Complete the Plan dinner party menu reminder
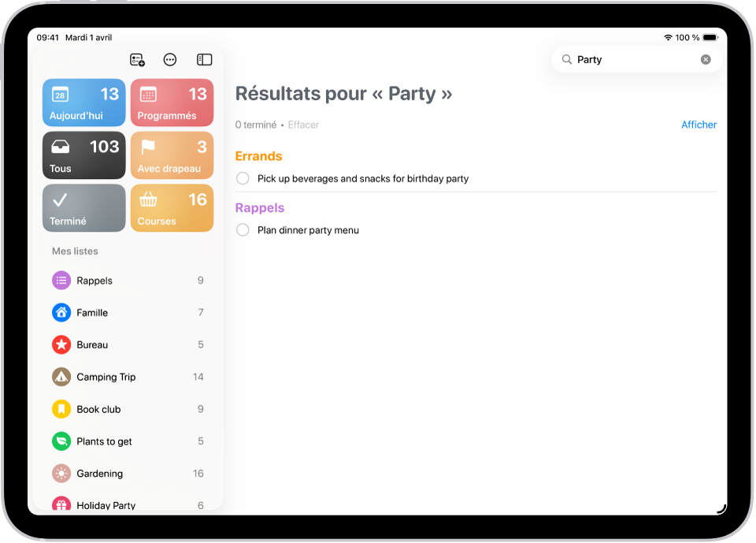This screenshot has height=543, width=756. tap(243, 230)
